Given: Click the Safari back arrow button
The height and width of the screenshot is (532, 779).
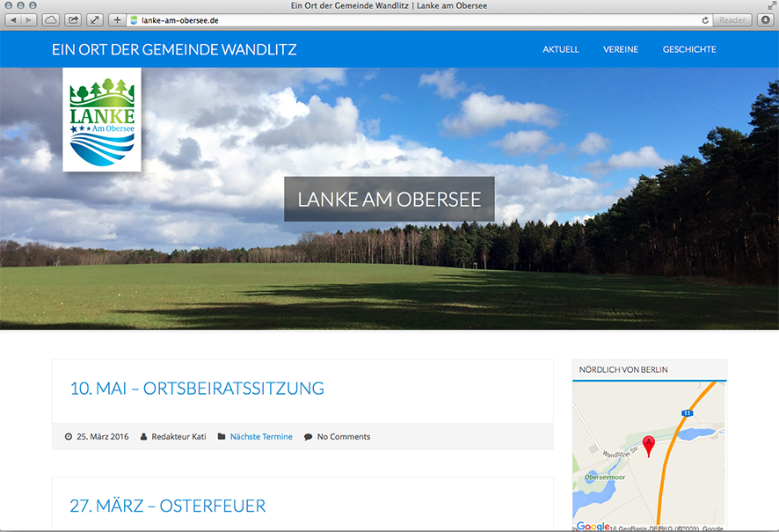Looking at the screenshot, I should point(14,19).
